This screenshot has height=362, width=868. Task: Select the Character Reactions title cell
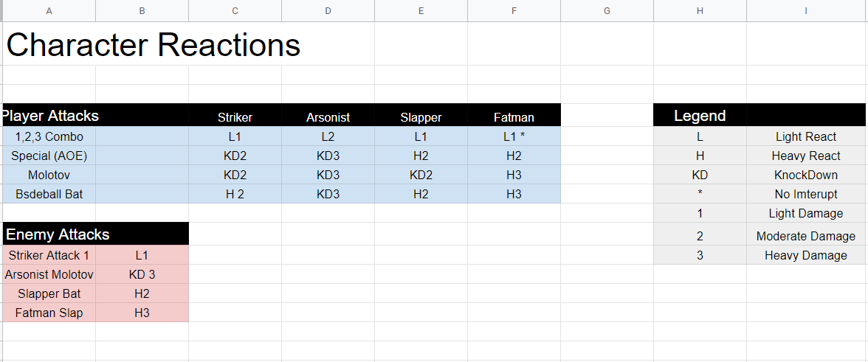click(x=154, y=46)
